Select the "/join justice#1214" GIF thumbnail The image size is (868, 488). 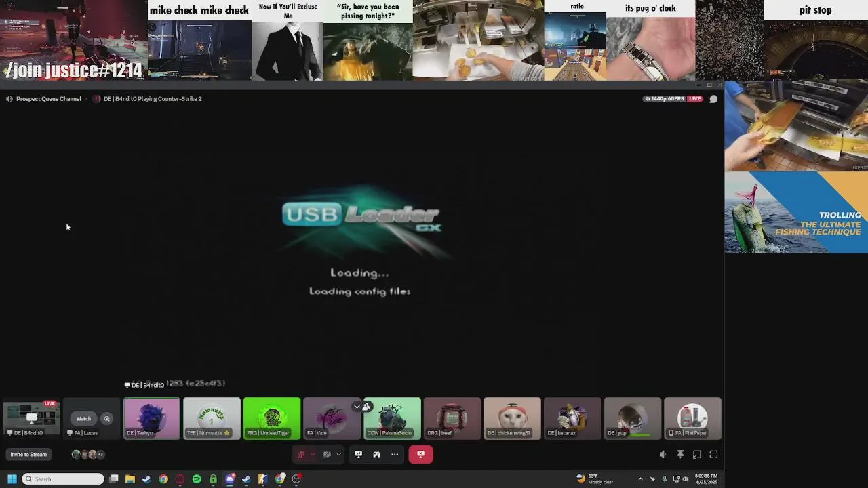pos(73,41)
